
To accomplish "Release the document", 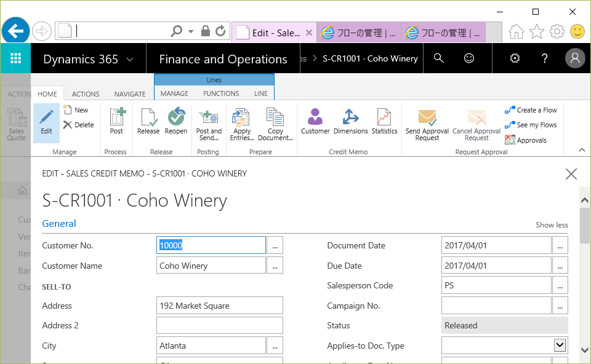I will click(148, 122).
